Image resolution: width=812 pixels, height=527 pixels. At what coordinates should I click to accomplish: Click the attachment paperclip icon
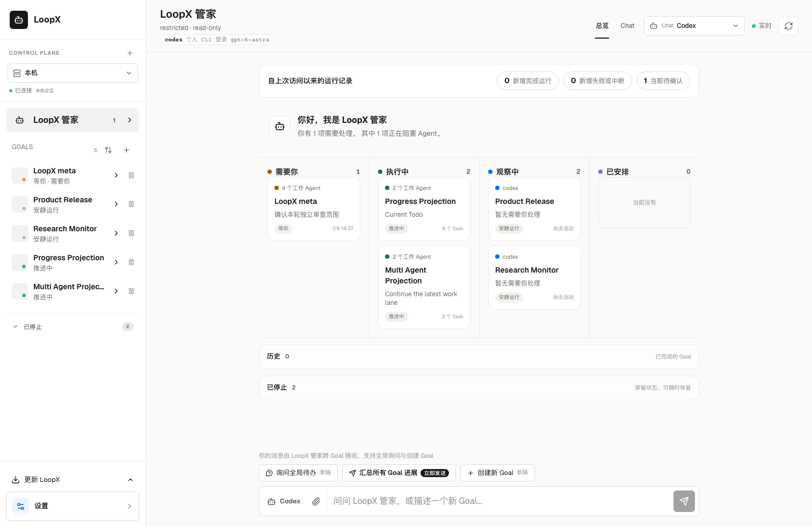316,501
